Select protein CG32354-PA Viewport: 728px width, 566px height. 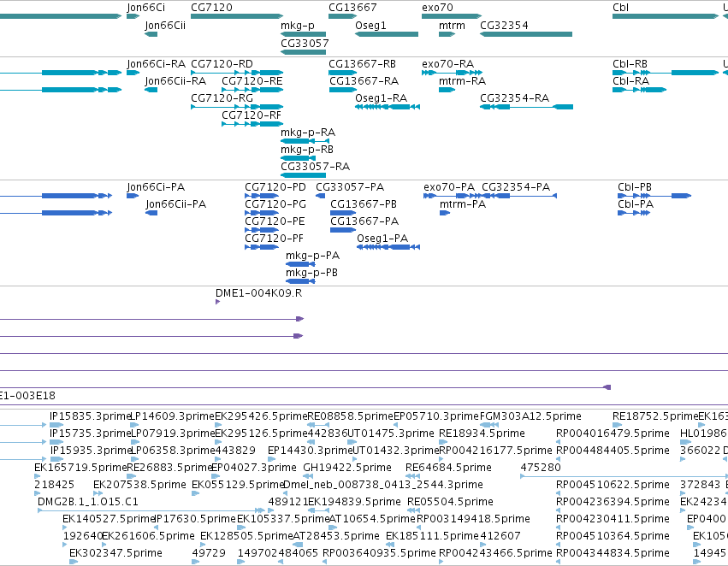[x=519, y=196]
